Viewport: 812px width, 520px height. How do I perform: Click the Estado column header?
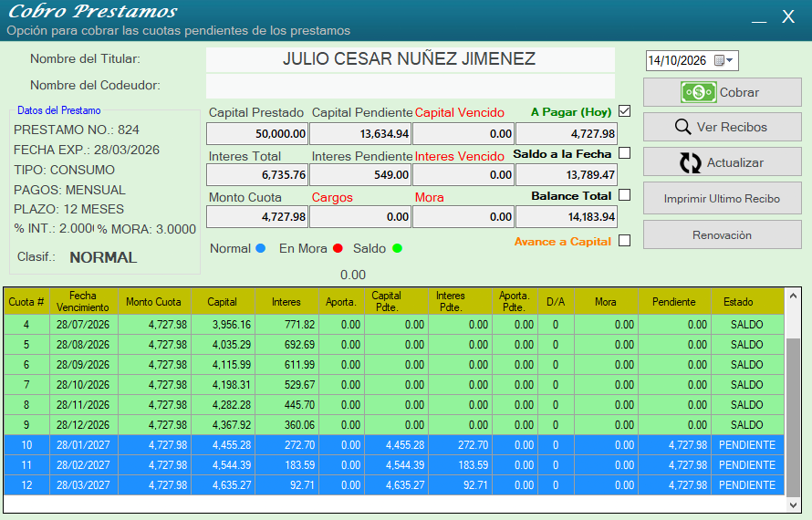pos(747,301)
